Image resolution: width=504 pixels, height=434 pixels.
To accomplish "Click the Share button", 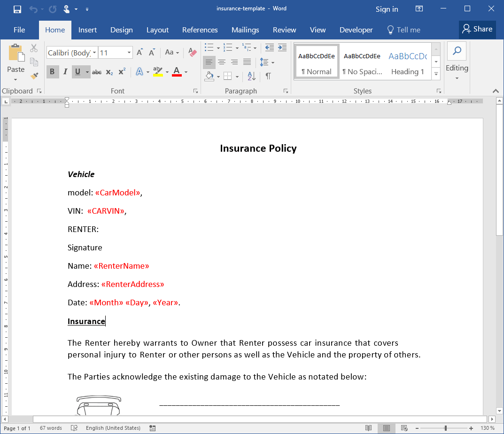I will (x=477, y=29).
